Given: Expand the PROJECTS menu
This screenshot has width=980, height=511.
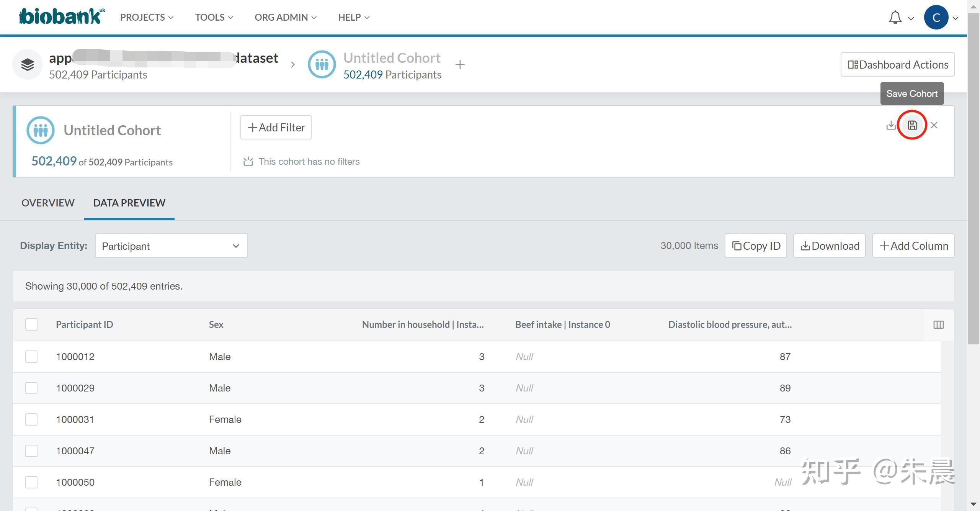Looking at the screenshot, I should coord(147,18).
